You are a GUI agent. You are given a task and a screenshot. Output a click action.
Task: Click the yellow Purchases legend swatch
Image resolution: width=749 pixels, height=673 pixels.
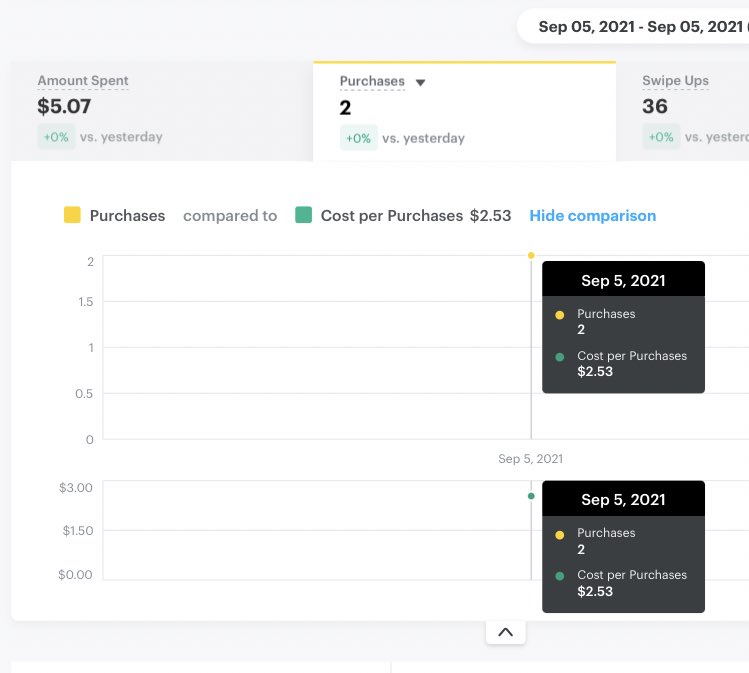click(x=72, y=215)
